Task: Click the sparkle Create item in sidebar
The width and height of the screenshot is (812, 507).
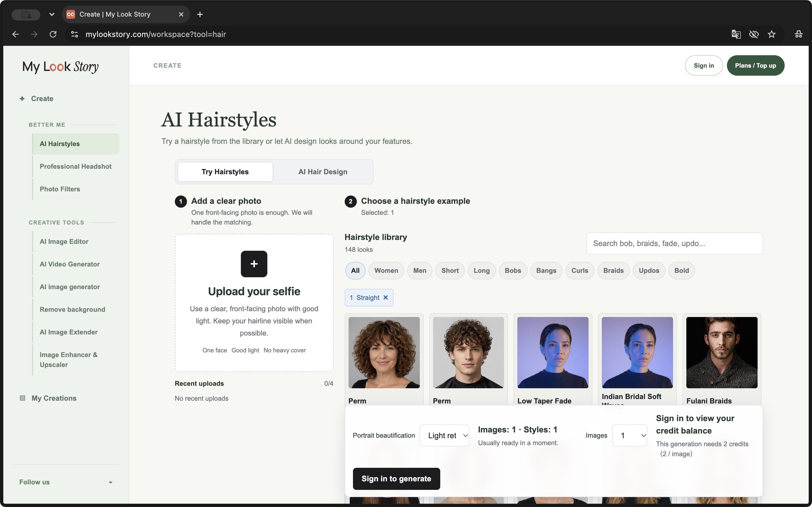Action: [36, 99]
